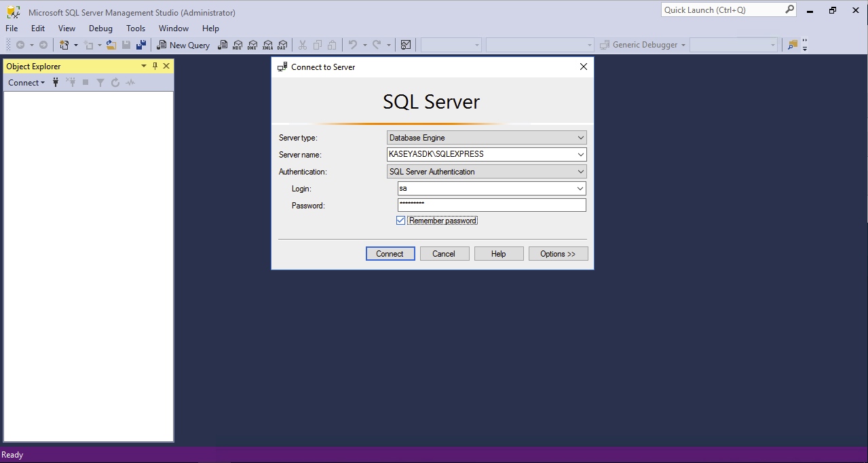Click the Navigate Forward arrow icon
Image resolution: width=868 pixels, height=463 pixels.
point(43,45)
